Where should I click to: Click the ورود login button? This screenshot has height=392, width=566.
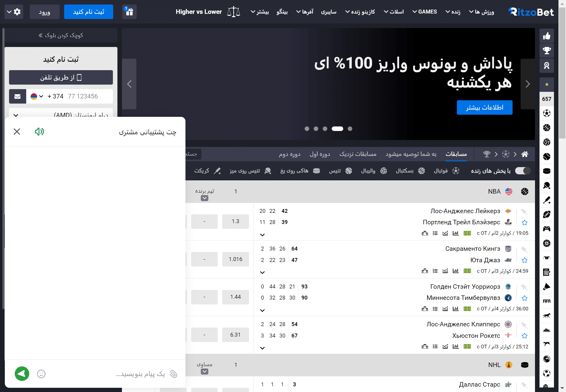point(45,12)
